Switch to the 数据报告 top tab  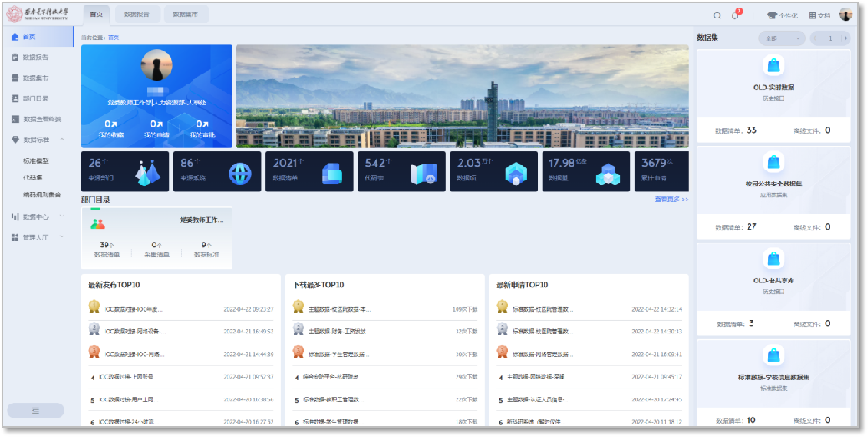click(x=137, y=14)
